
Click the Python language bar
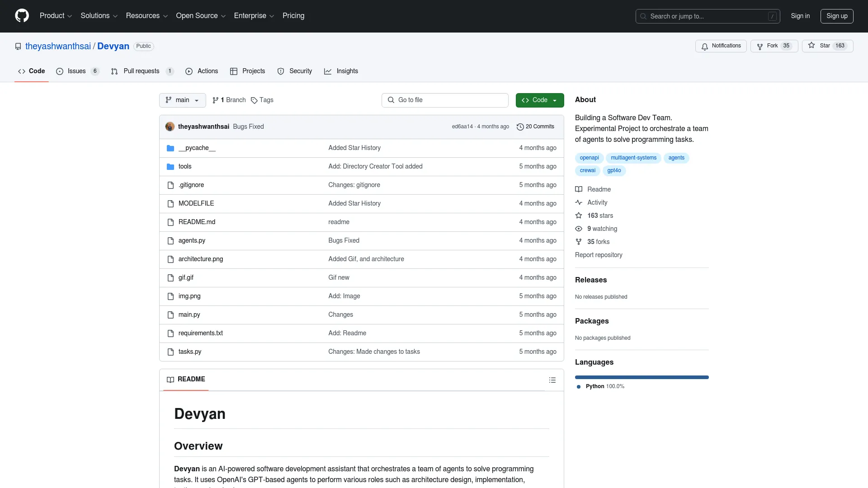pyautogui.click(x=642, y=377)
